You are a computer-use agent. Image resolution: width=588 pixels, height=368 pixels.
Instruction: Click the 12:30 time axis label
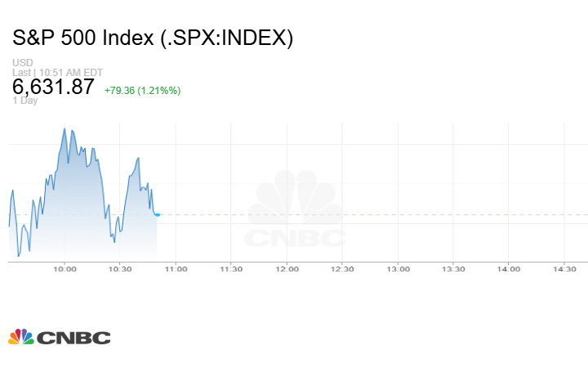tap(342, 269)
